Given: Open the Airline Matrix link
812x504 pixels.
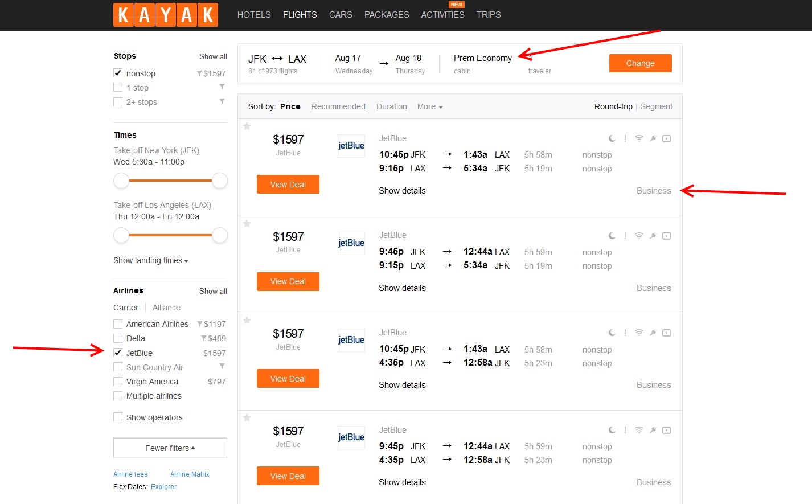Looking at the screenshot, I should click(x=190, y=474).
